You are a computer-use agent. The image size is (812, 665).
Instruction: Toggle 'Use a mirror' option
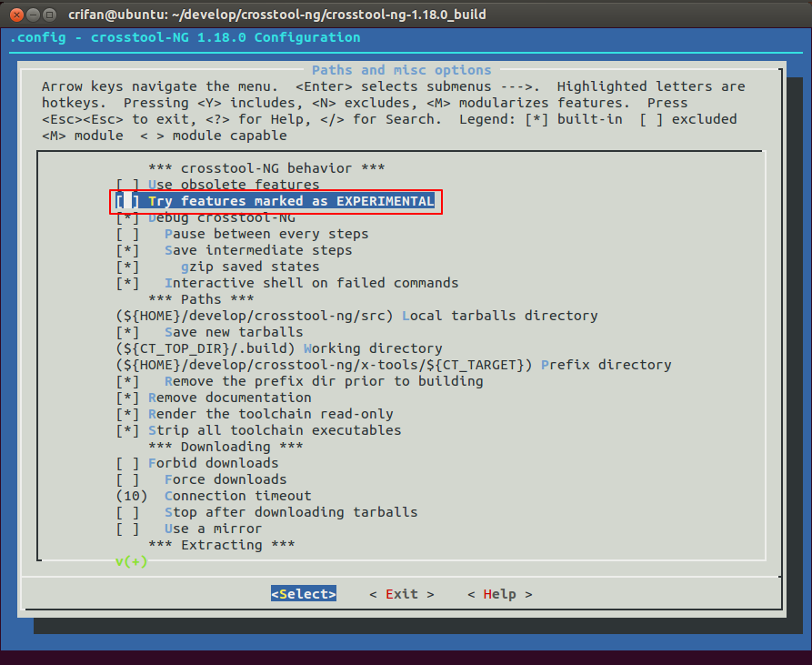coord(189,529)
